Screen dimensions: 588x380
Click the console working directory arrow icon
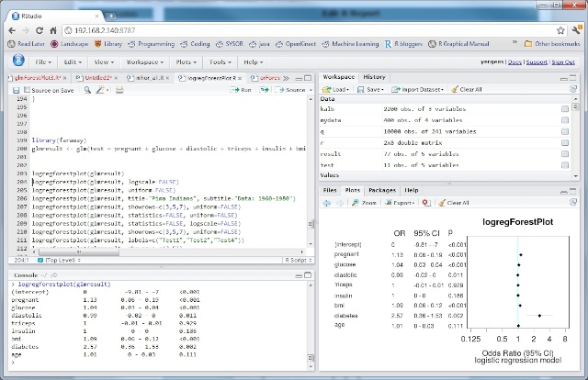[53, 274]
